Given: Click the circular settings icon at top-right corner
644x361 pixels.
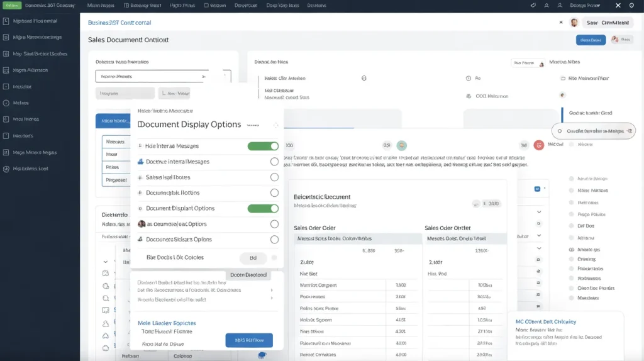Looking at the screenshot, I should coord(631,5).
